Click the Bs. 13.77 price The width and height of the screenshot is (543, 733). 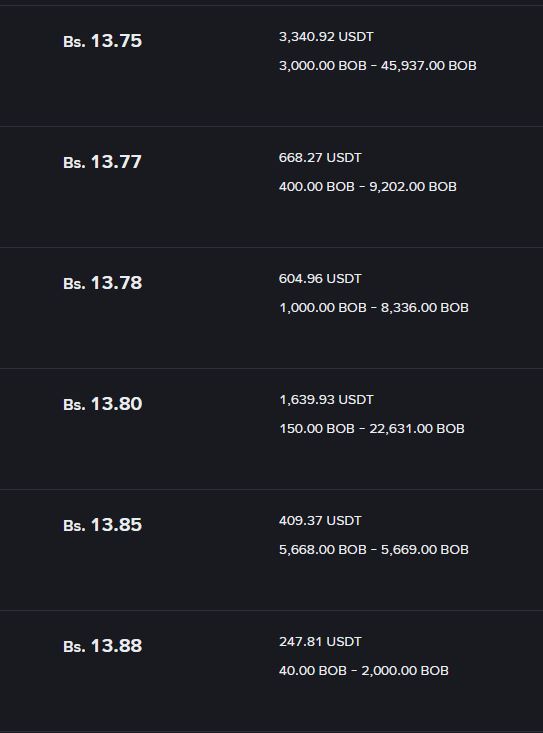tap(102, 162)
